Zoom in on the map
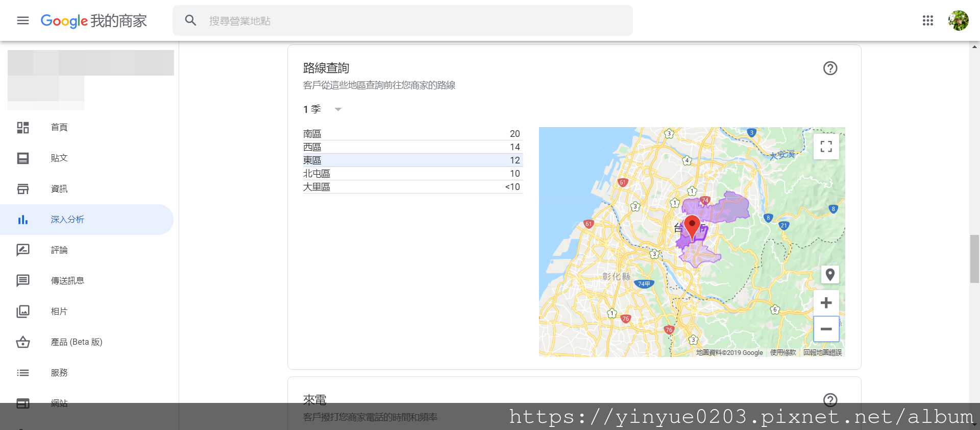Image resolution: width=980 pixels, height=430 pixels. [826, 303]
